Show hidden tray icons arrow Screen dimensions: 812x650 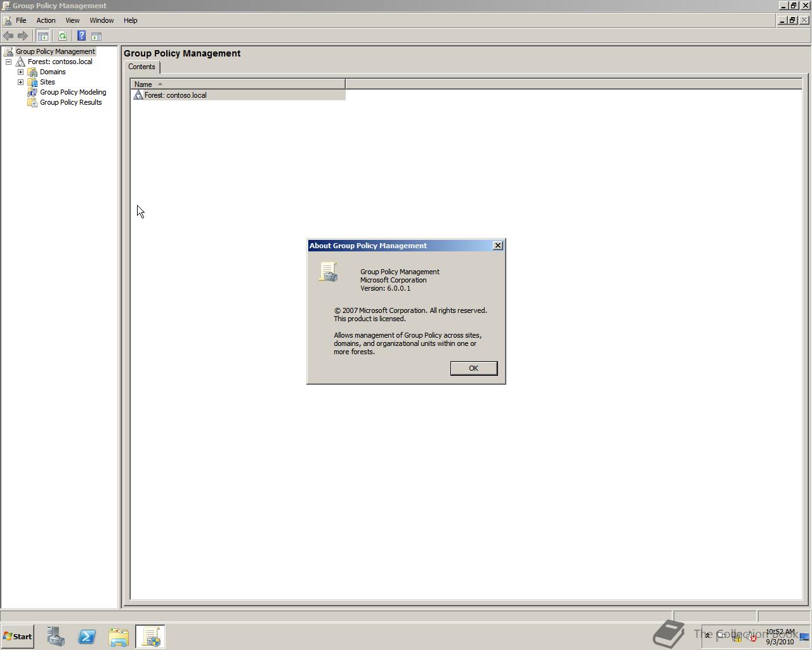point(708,636)
